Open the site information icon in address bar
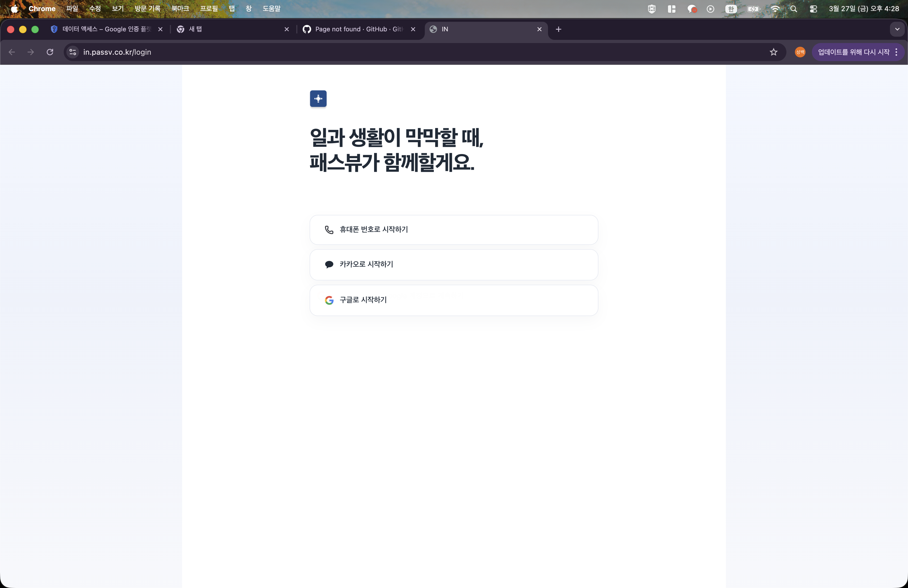The image size is (908, 588). click(72, 52)
